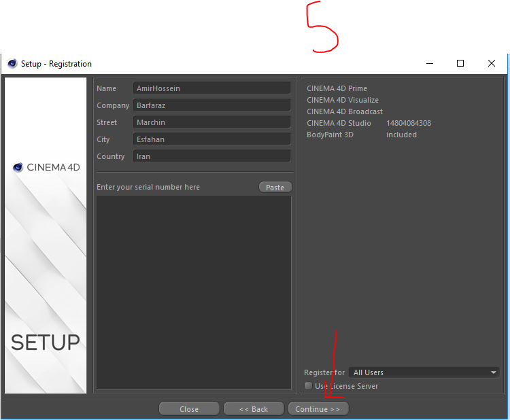510x420 pixels.
Task: Click the BodyPaint 3D entry
Action: click(330, 135)
